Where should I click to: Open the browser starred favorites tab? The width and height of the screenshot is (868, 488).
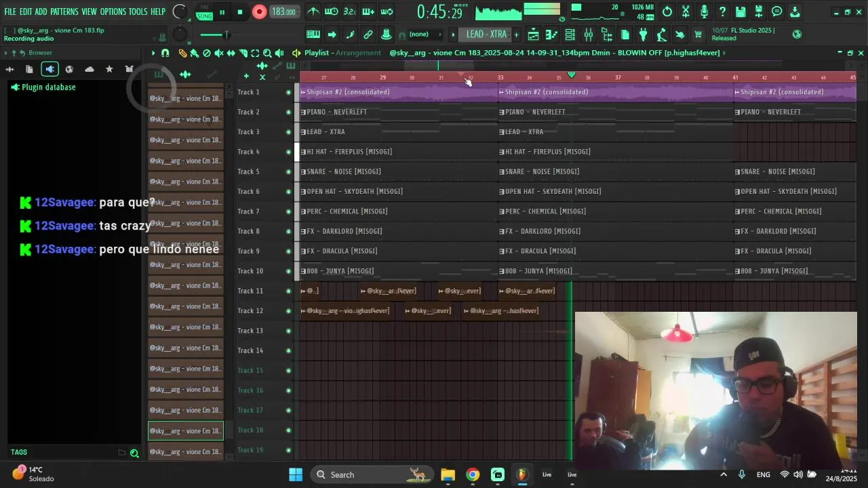[x=109, y=69]
